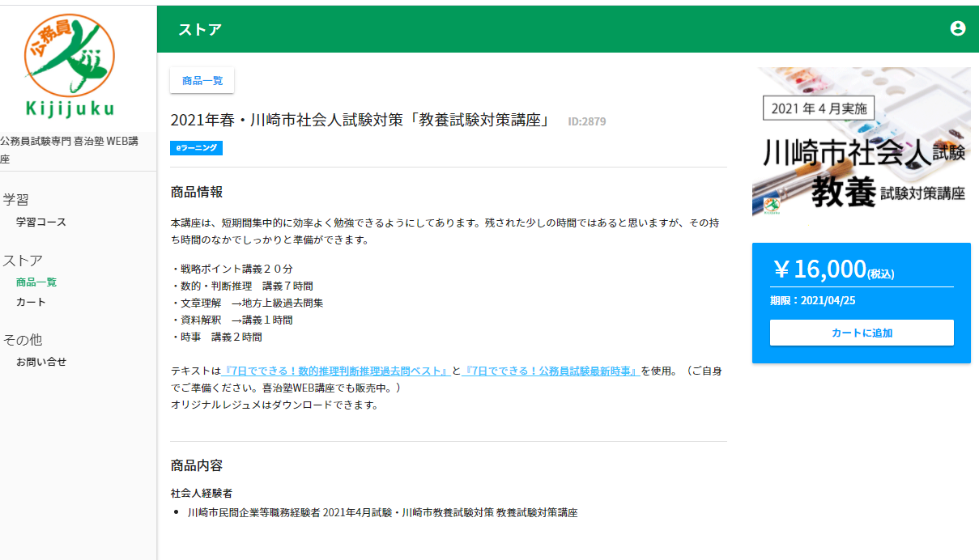Screen dimensions: 979x560
Task: Click the その他 sidebar section heading
Action: point(23,339)
